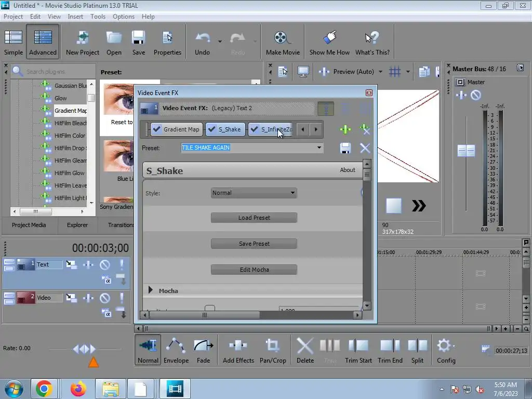Open the Edit menu

pyautogui.click(x=35, y=16)
